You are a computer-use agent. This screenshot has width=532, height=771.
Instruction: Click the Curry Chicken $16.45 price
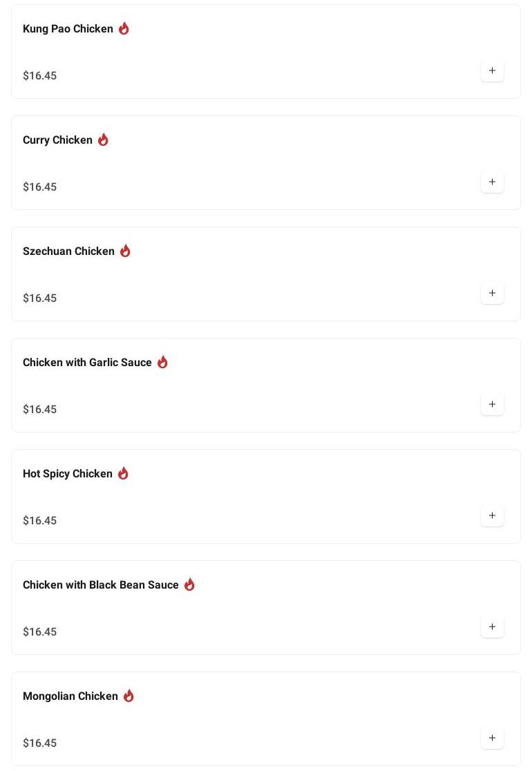click(39, 187)
